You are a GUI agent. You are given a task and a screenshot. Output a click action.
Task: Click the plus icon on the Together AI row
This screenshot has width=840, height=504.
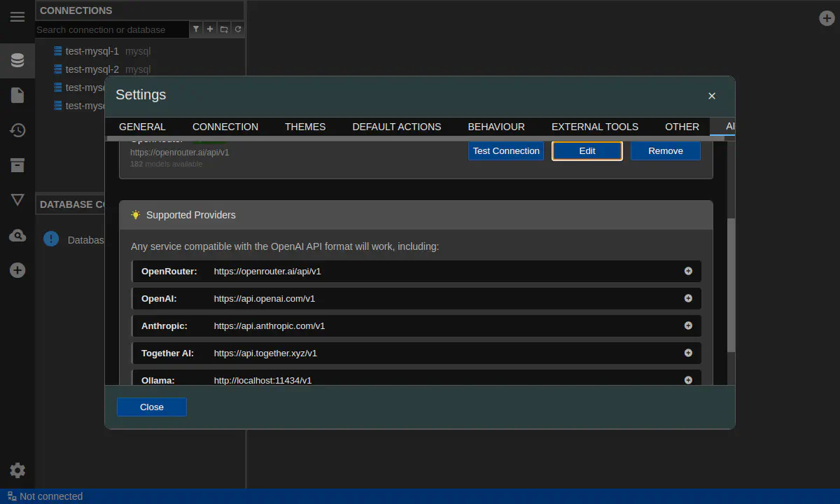click(688, 353)
